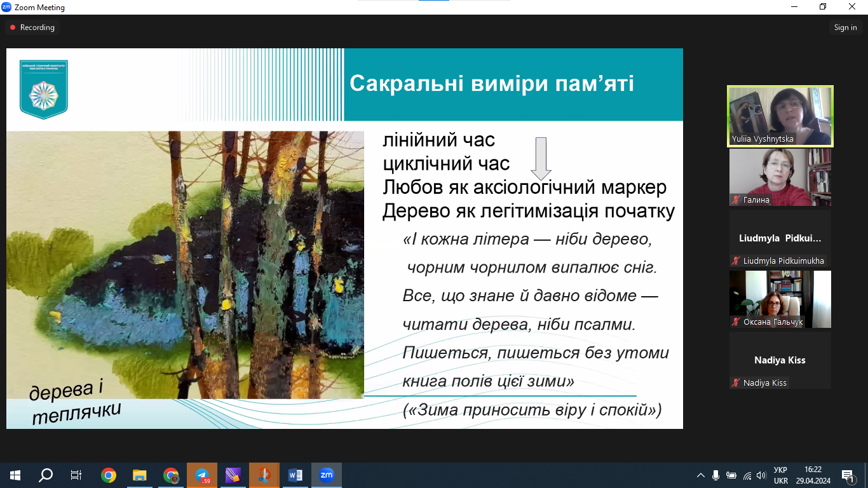Click the taskbar search magnifier icon
The height and width of the screenshot is (488, 868).
[x=46, y=475]
